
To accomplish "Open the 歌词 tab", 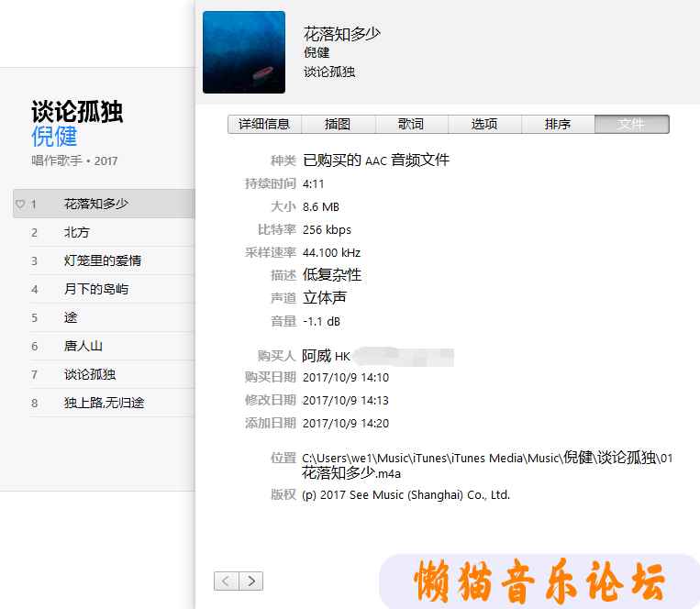I will (x=411, y=124).
